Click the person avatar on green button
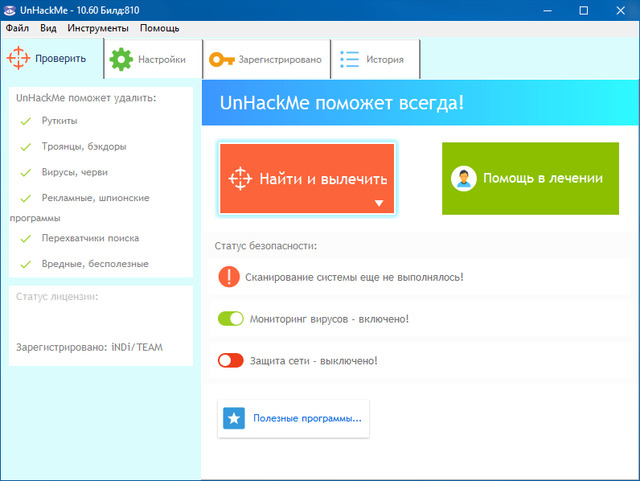640x481 pixels. coord(463,179)
